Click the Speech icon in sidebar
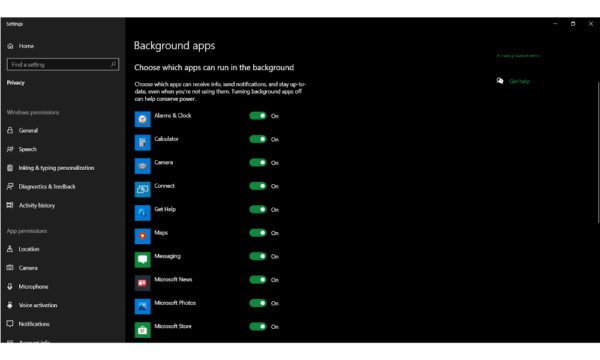The height and width of the screenshot is (360, 600). click(10, 149)
